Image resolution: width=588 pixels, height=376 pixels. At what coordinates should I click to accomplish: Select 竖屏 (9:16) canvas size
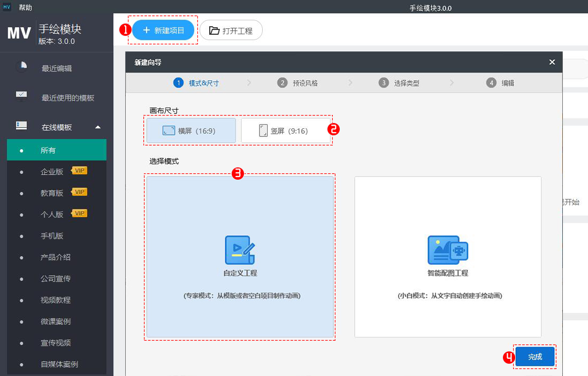click(286, 131)
